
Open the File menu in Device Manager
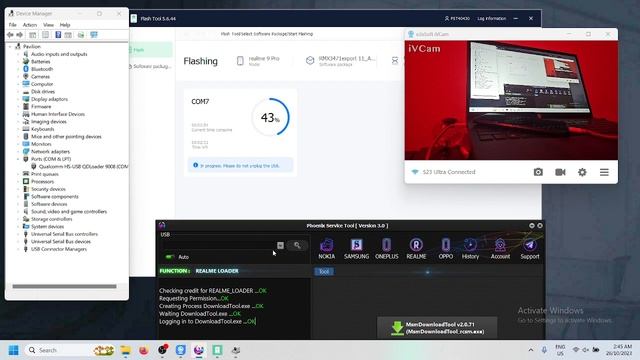(x=13, y=25)
